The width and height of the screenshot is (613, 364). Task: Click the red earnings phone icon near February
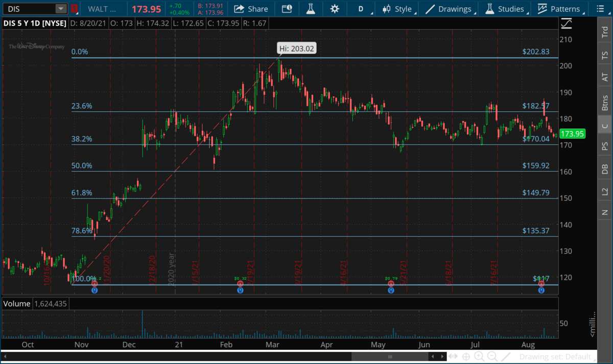coord(240,283)
